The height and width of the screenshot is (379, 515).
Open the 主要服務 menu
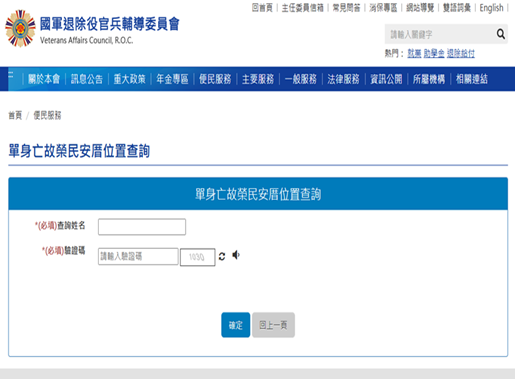click(x=258, y=79)
